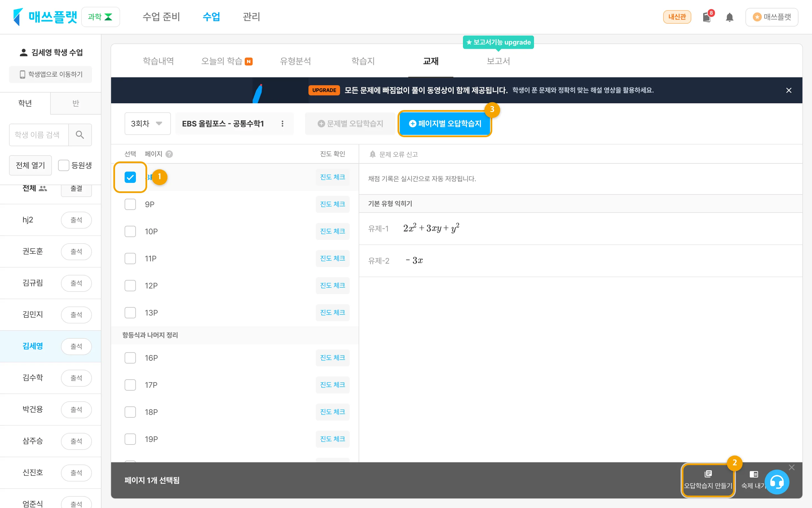Click the 매쓰플랫 logo

[45, 17]
